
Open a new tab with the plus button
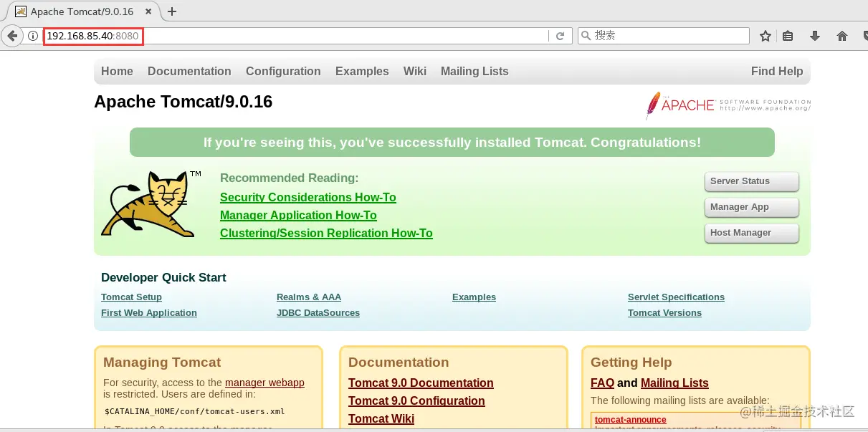click(172, 11)
